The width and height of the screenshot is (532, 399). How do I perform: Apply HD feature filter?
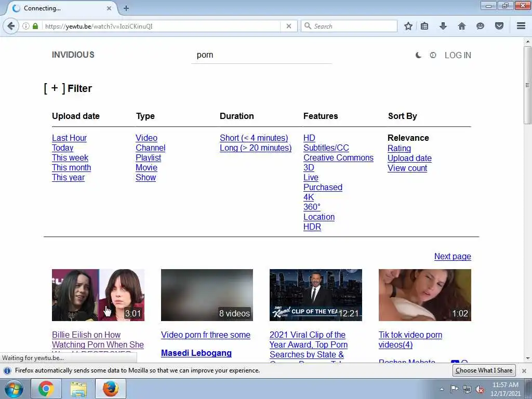point(309,138)
